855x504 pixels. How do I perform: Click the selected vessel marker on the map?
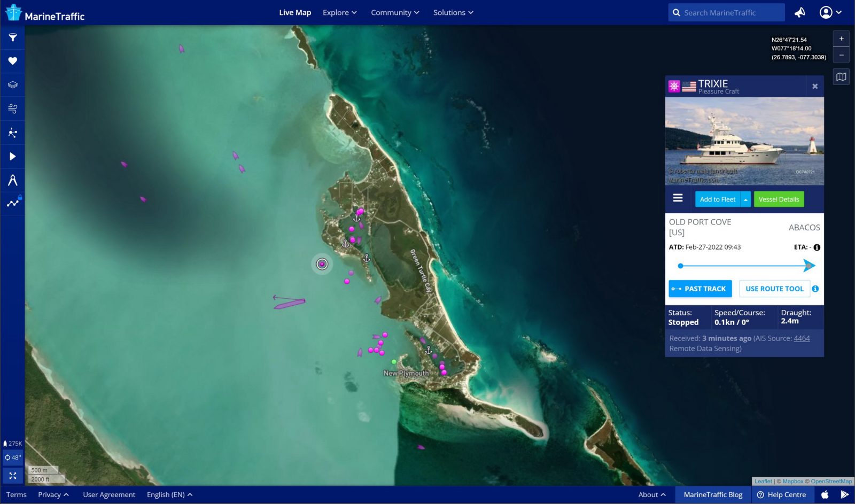tap(322, 263)
